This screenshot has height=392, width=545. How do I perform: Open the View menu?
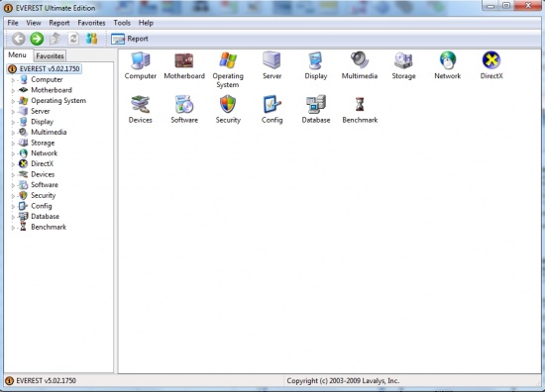pos(34,23)
